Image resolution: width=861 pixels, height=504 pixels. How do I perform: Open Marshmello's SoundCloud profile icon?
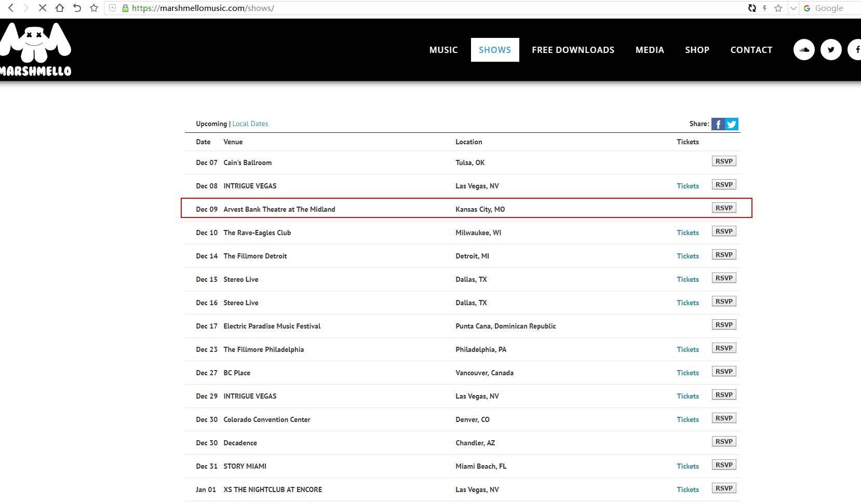[804, 50]
